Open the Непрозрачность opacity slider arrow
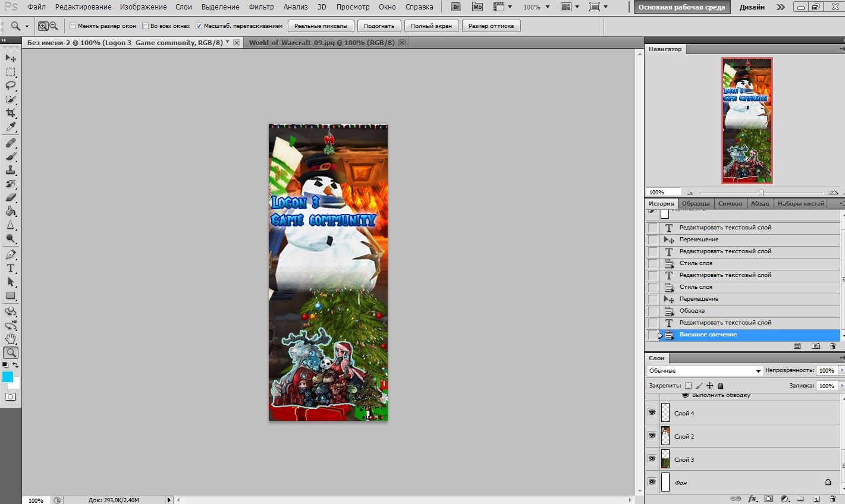The height and width of the screenshot is (504, 845). point(841,370)
